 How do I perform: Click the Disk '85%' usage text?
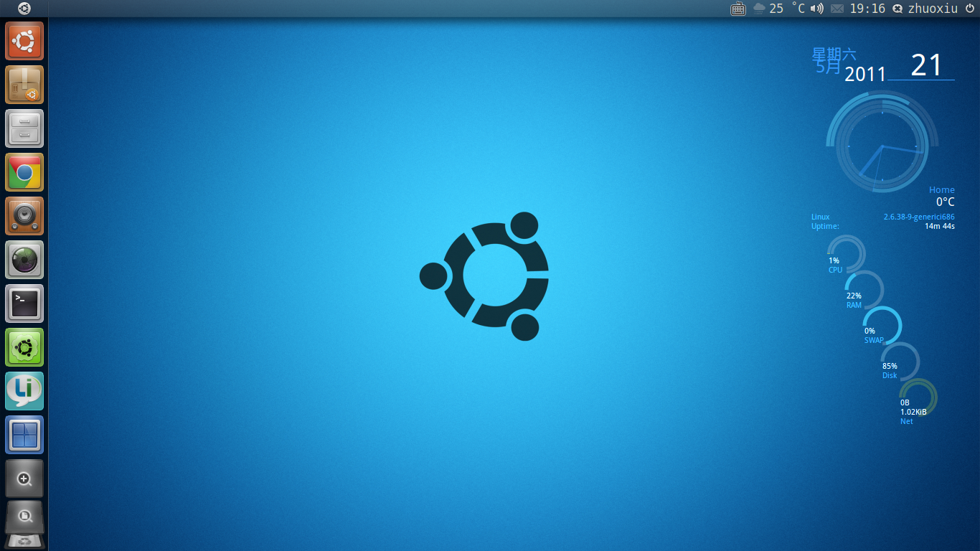click(x=890, y=366)
